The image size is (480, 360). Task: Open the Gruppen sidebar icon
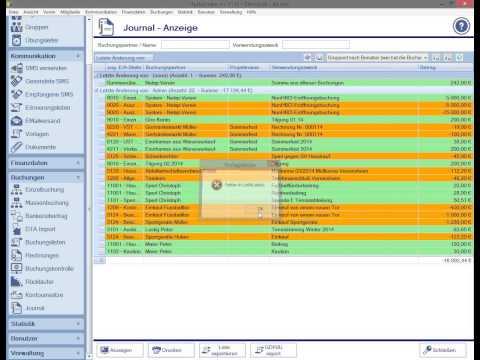point(16,27)
